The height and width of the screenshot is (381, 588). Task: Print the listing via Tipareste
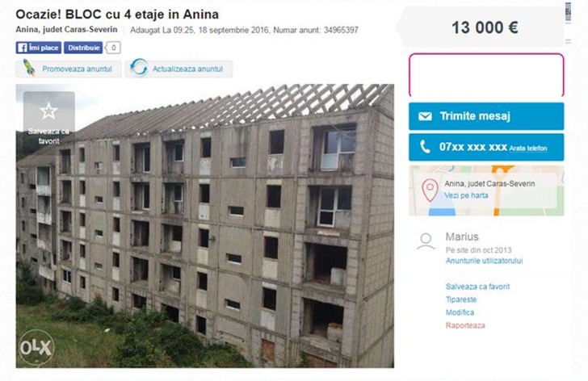(461, 299)
